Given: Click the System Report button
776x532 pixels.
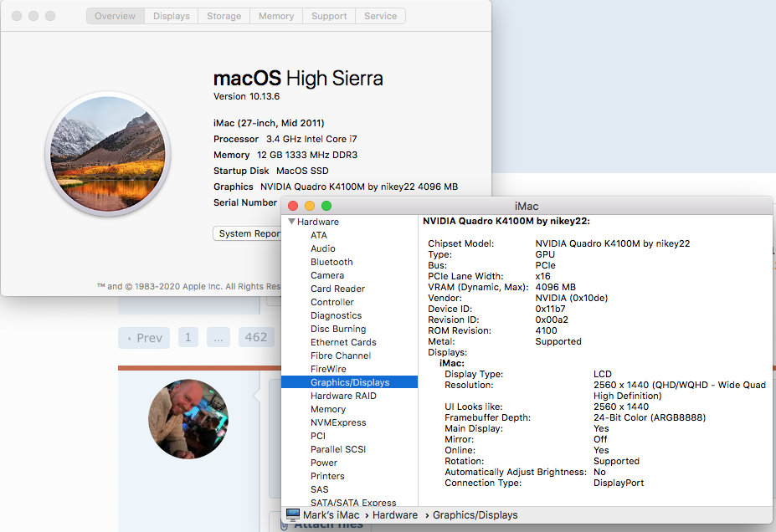Looking at the screenshot, I should [248, 233].
